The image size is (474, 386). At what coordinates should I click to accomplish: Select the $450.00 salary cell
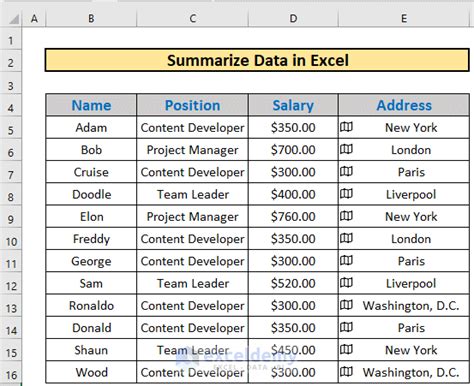click(x=293, y=350)
